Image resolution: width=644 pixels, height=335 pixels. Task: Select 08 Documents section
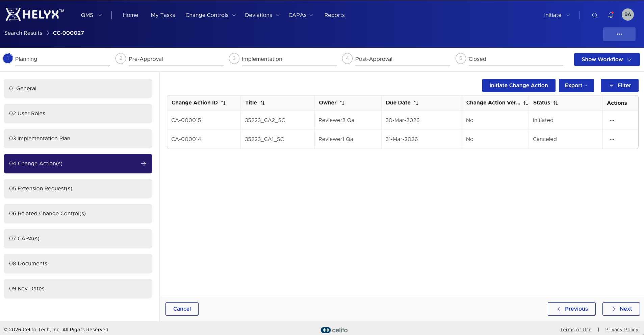[78, 264]
